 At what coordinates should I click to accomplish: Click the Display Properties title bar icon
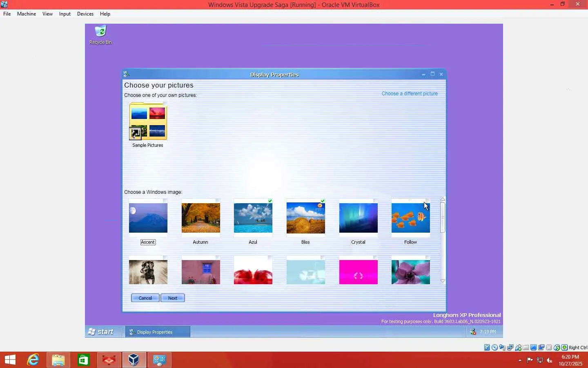click(x=127, y=74)
